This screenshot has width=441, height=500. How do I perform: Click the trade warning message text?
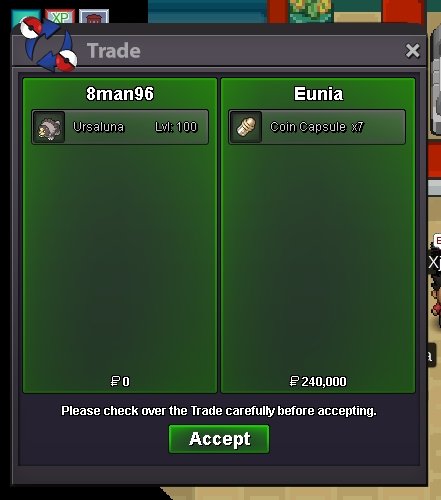pyautogui.click(x=219, y=411)
